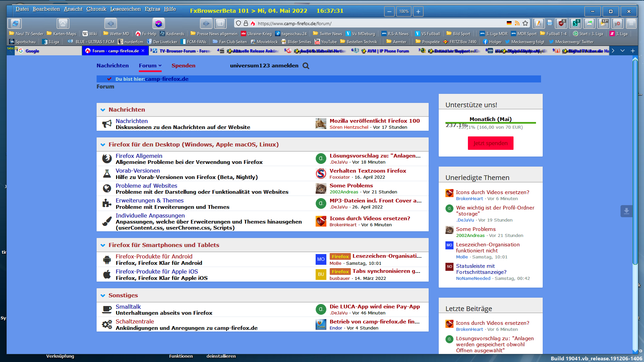Screen dimensions: 644x362
Task: Bookmark this page with star icon
Action: click(x=525, y=23)
